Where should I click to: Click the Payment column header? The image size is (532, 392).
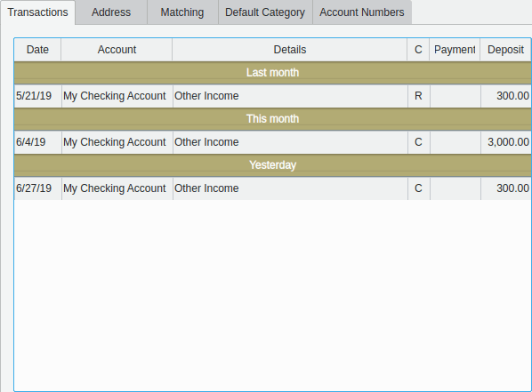(x=455, y=50)
